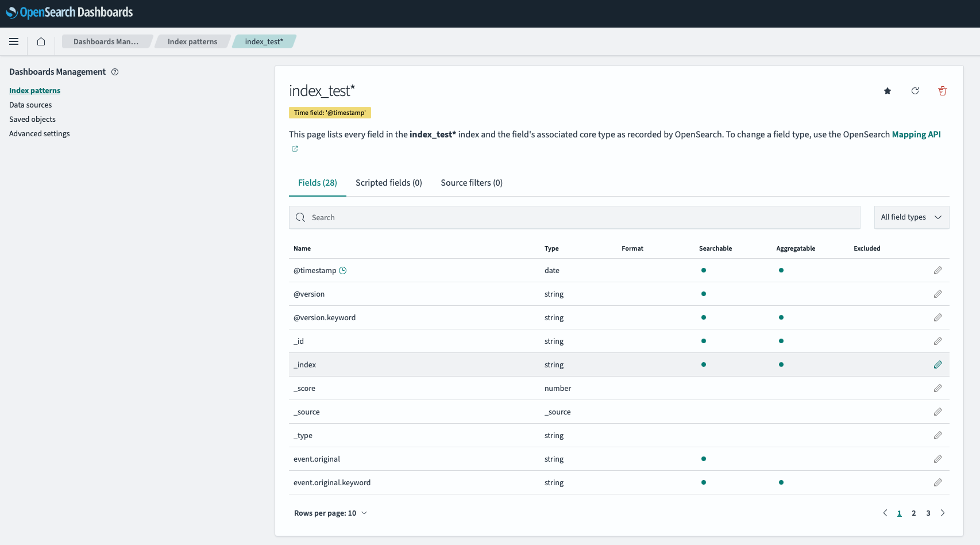Screen dimensions: 980x545
Task: Open the hamburger navigation menu
Action: (x=14, y=41)
